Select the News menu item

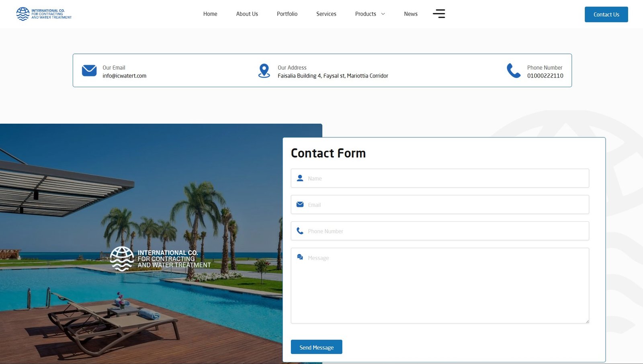pos(410,14)
